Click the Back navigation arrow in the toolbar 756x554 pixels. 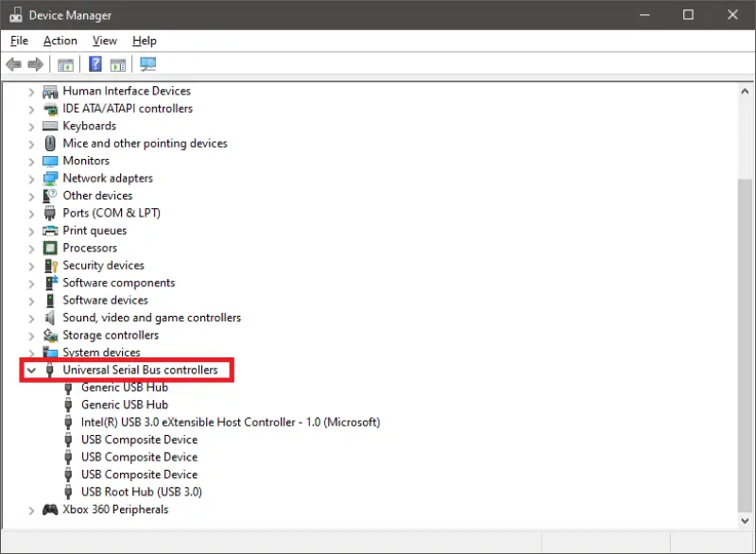coord(12,63)
